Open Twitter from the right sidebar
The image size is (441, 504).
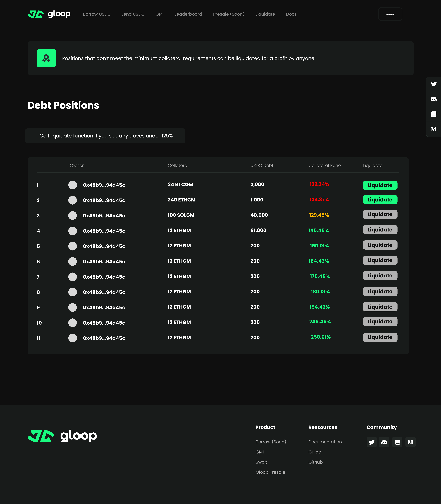point(433,84)
